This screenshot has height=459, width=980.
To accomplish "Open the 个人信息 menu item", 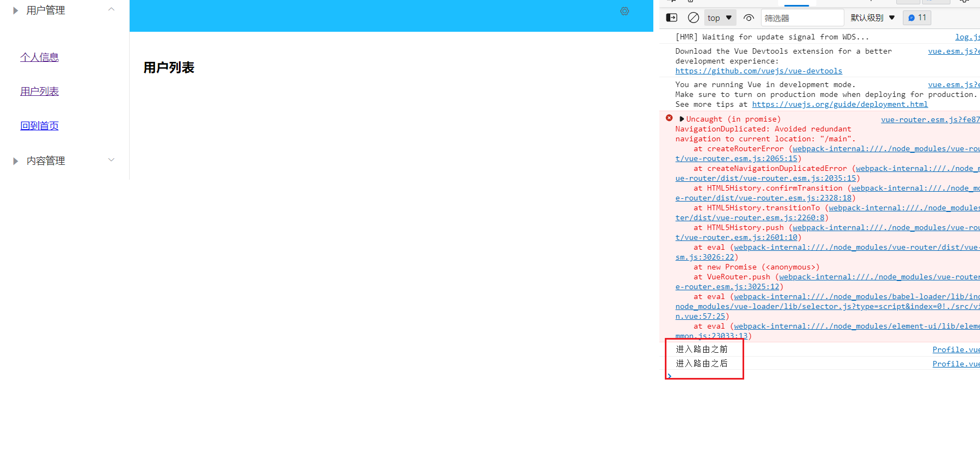I will (39, 58).
